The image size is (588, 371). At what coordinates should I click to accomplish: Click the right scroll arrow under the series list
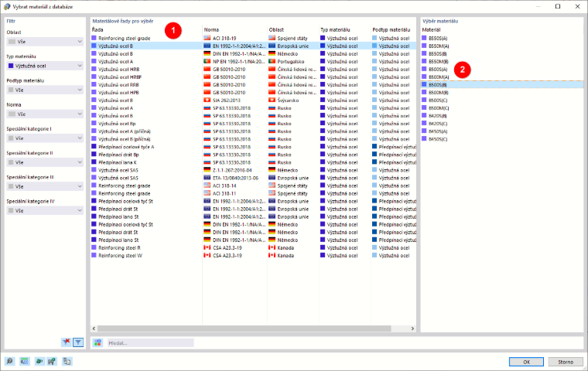pyautogui.click(x=412, y=328)
